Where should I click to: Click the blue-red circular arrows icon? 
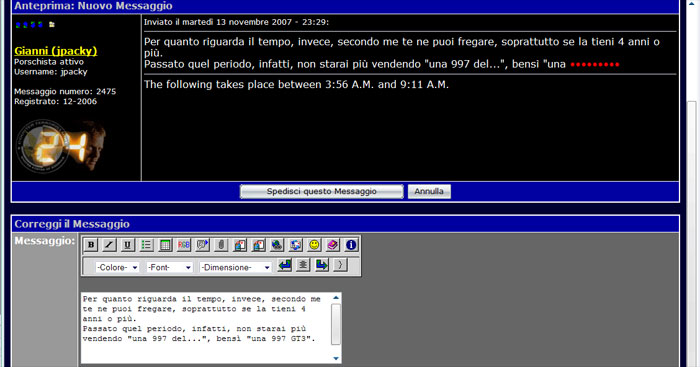[296, 245]
